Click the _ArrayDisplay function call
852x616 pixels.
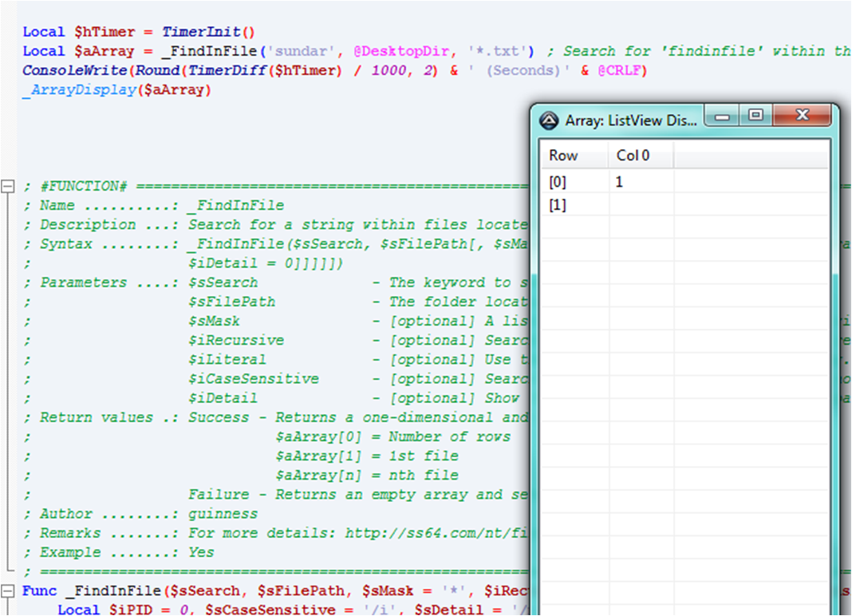coord(79,90)
